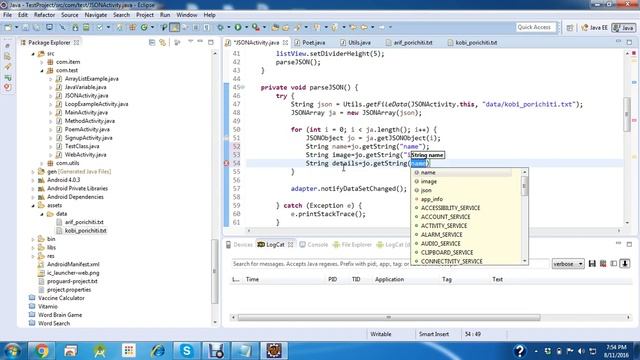Toggle the LogCat saved filters view
The image size is (640, 360).
[613, 264]
